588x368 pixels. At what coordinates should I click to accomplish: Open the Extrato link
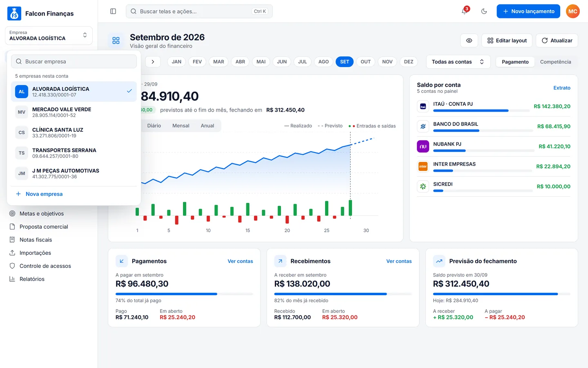tap(562, 88)
